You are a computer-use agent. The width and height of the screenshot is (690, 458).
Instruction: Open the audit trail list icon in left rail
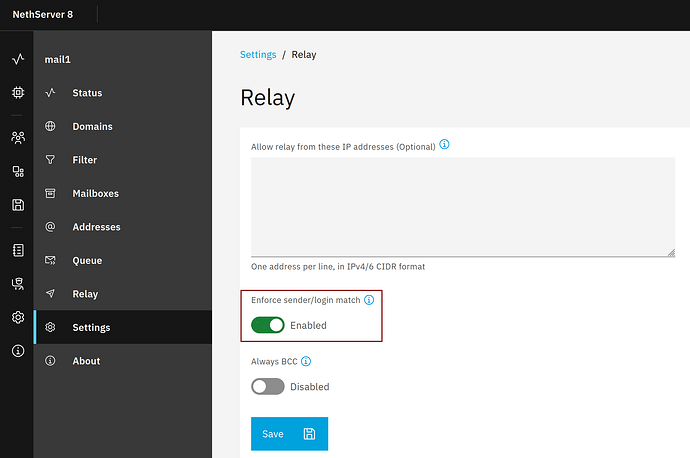coord(17,250)
